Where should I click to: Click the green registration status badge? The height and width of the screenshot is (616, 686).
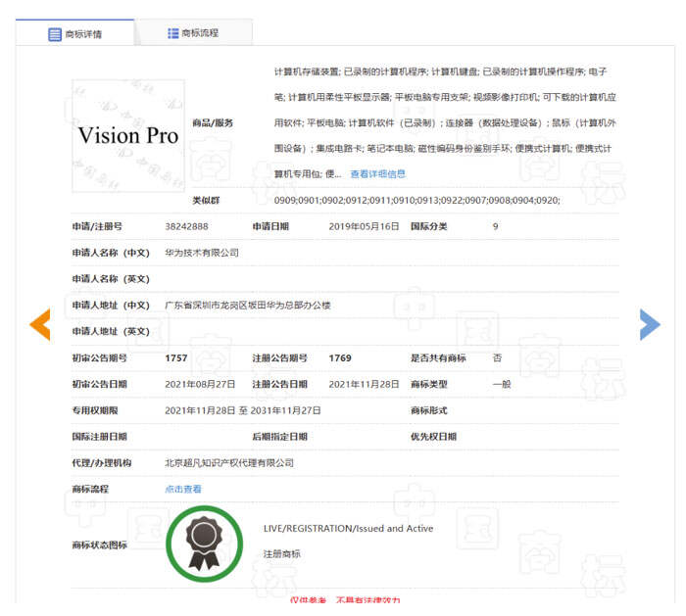click(x=204, y=544)
